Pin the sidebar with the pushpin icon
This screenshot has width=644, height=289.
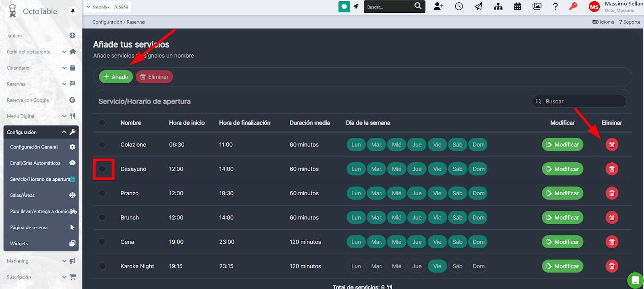coord(73,11)
